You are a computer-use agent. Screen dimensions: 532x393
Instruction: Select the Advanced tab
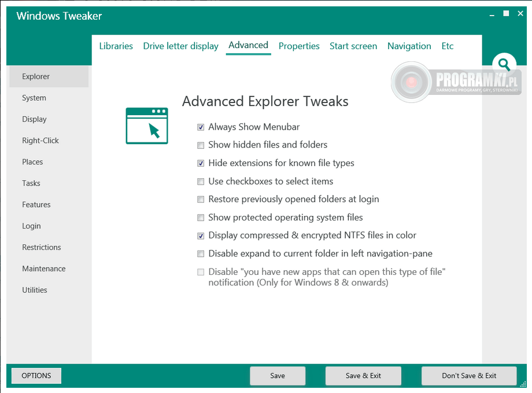[x=248, y=45]
